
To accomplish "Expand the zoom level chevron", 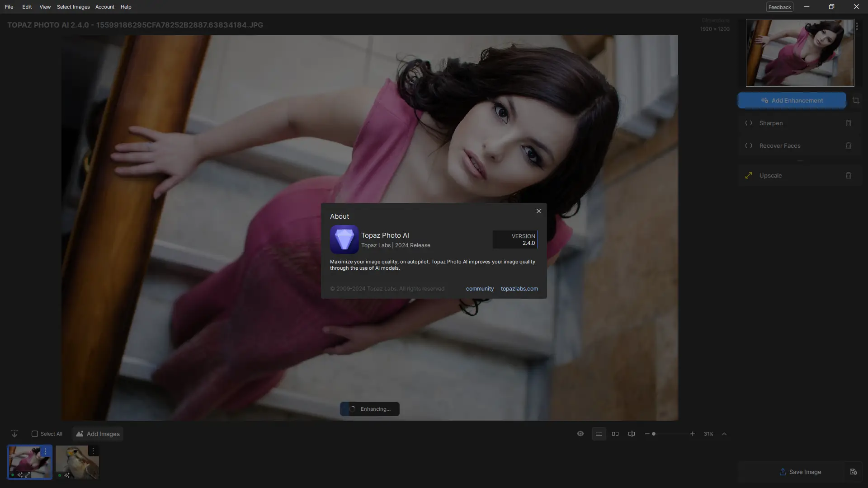I will [x=724, y=434].
